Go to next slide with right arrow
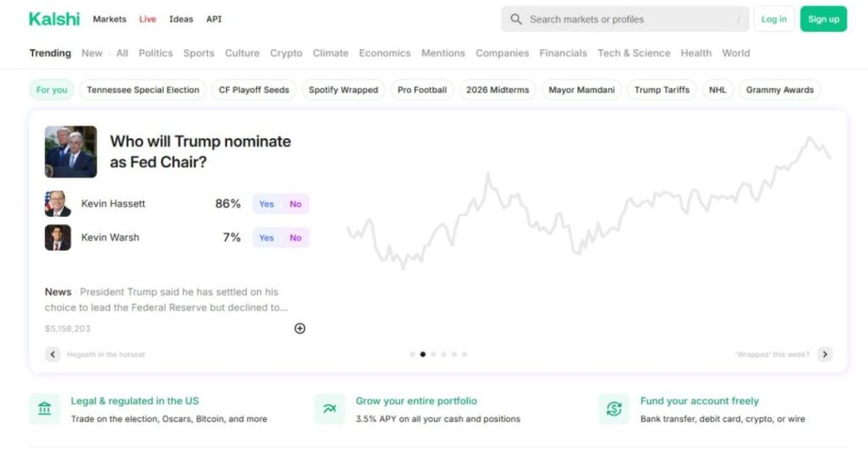This screenshot has height=453, width=868. [825, 354]
